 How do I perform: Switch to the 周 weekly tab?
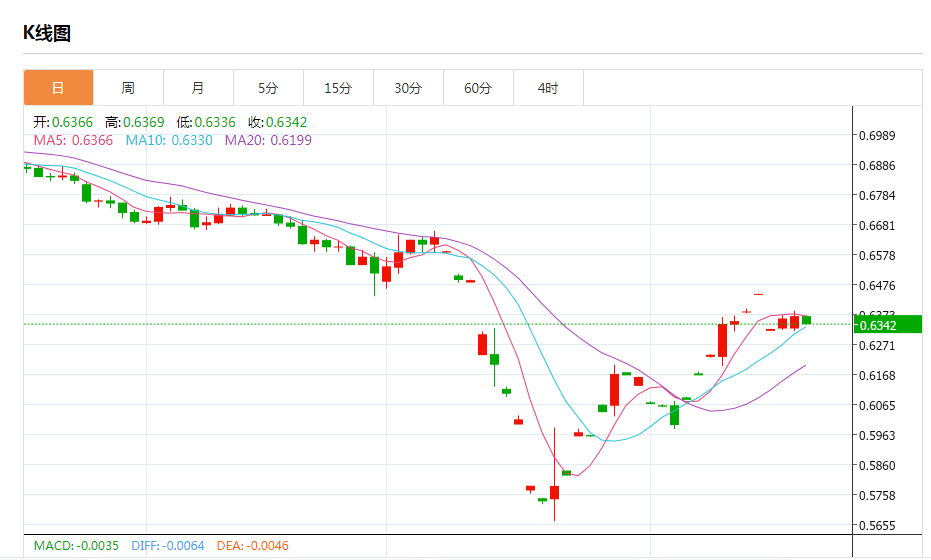pos(128,88)
